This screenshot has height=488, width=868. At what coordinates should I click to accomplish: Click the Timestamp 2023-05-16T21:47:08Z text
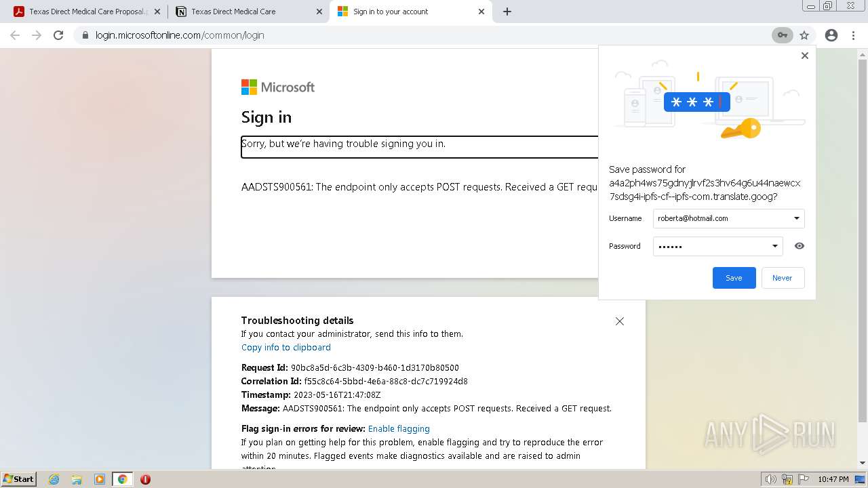(x=337, y=394)
